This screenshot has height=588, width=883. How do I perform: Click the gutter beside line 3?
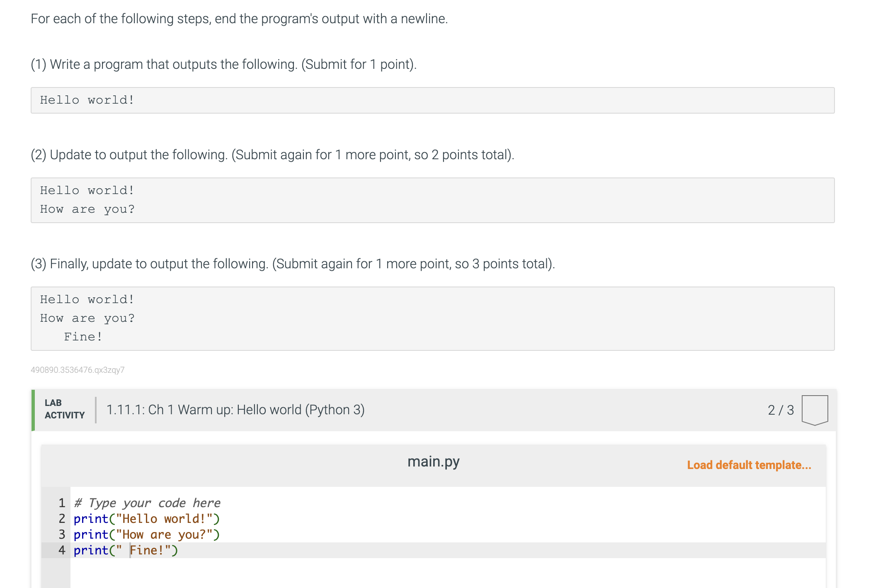pyautogui.click(x=61, y=535)
